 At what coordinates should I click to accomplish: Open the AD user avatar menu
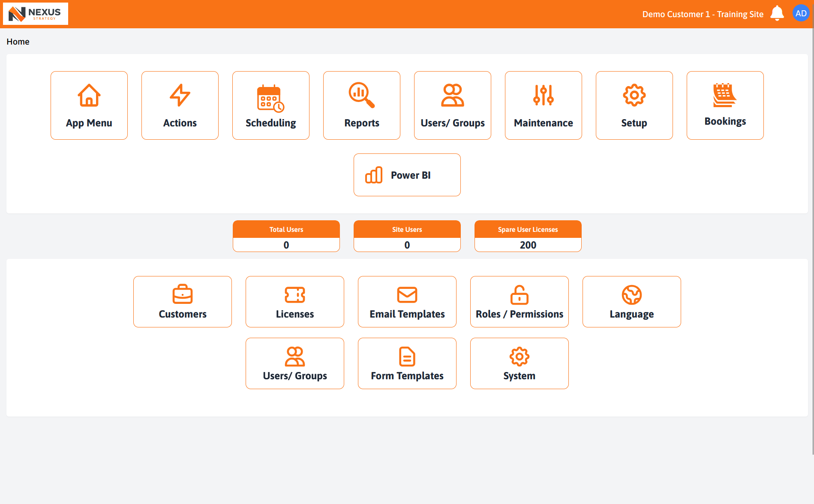coord(801,14)
